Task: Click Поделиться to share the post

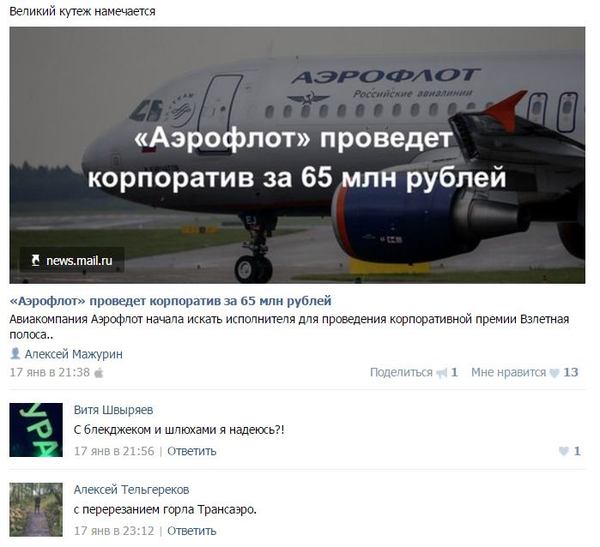Action: point(401,372)
